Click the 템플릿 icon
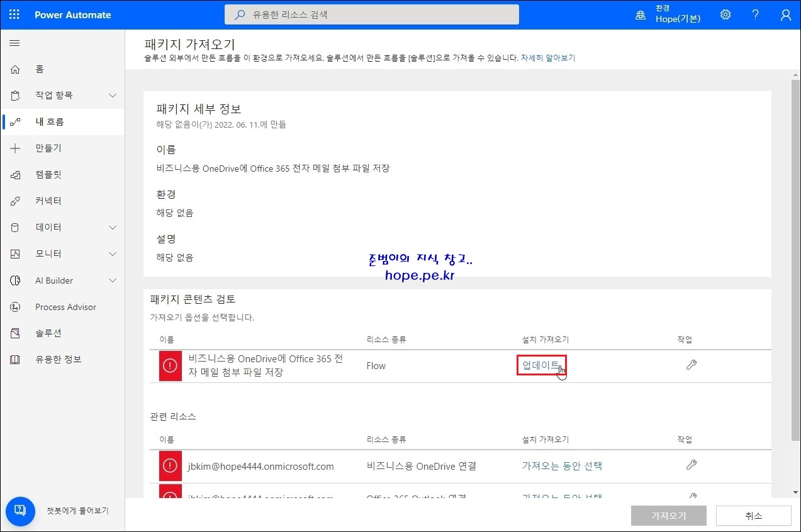Screen dimensions: 801x532 [15, 175]
